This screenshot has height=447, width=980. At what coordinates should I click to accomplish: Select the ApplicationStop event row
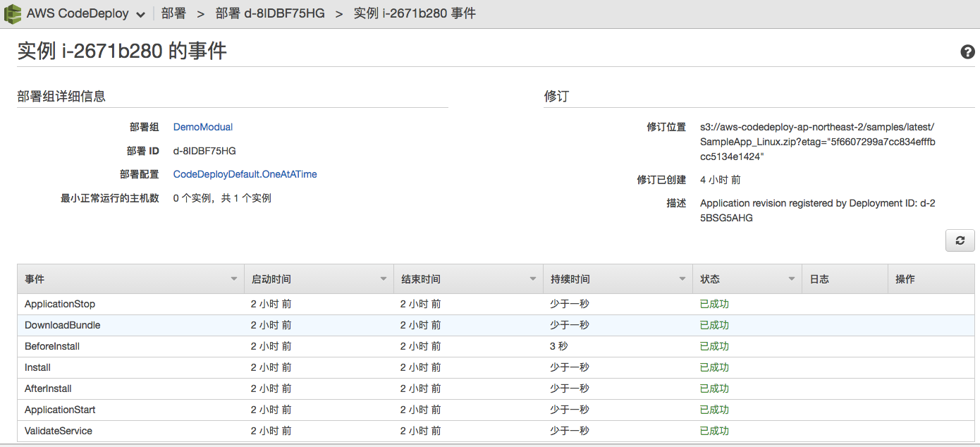[496, 304]
